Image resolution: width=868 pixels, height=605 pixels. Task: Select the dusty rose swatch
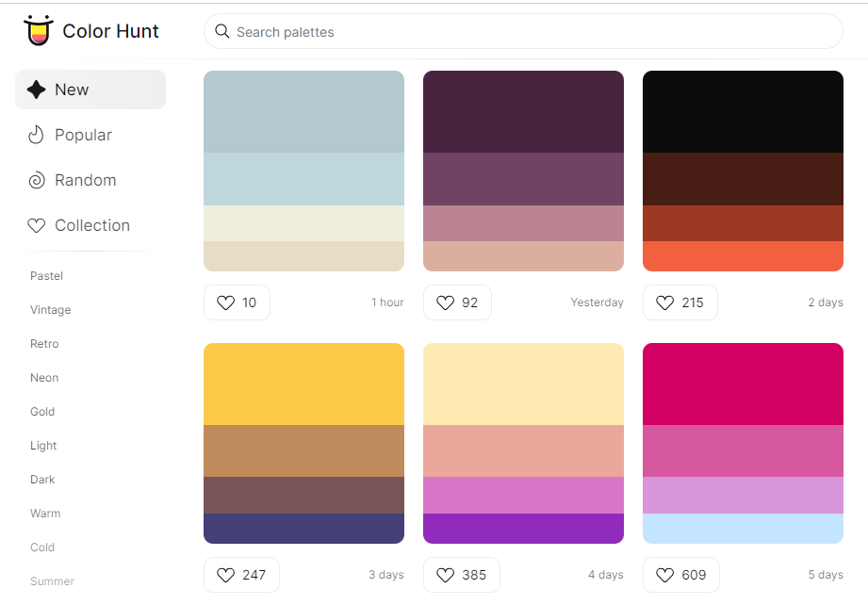pos(523,223)
